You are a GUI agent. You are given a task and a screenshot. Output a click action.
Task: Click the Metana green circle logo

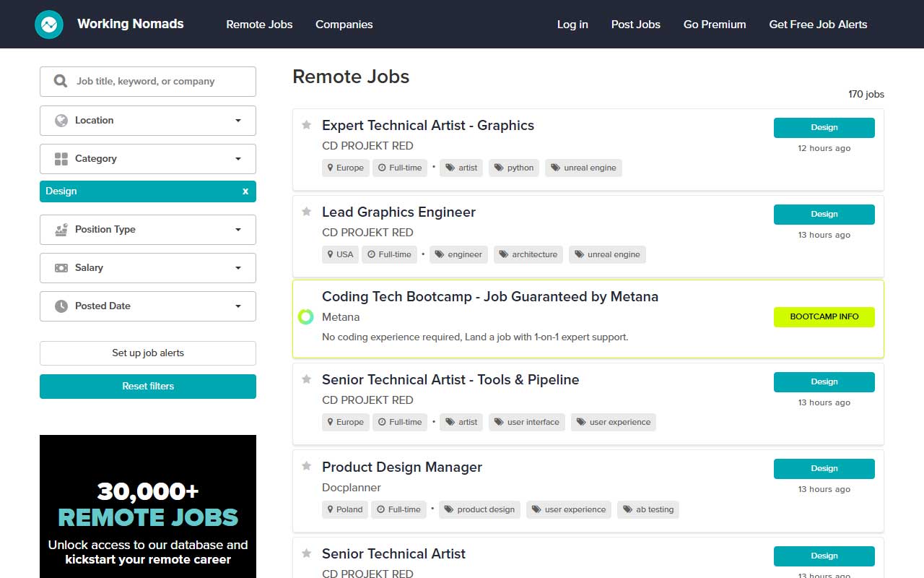tap(306, 316)
